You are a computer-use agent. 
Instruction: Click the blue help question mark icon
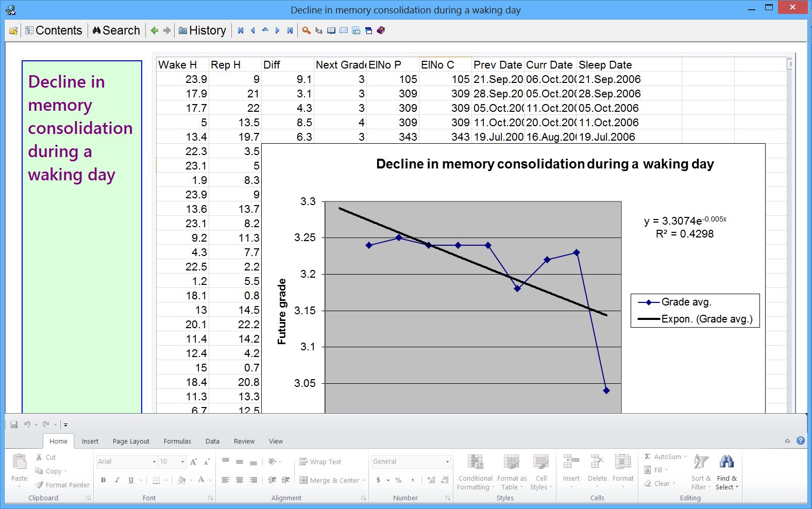800,440
